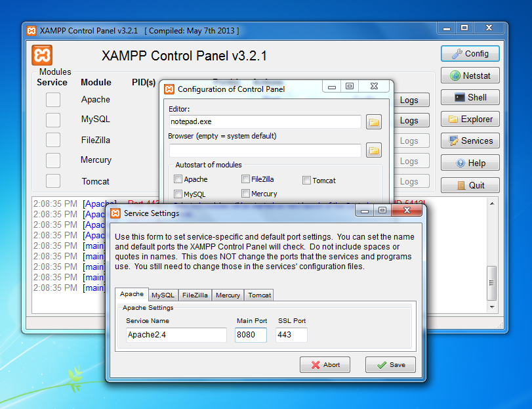Click the Editor field notepad.exe
This screenshot has height=409, width=532.
pos(265,121)
